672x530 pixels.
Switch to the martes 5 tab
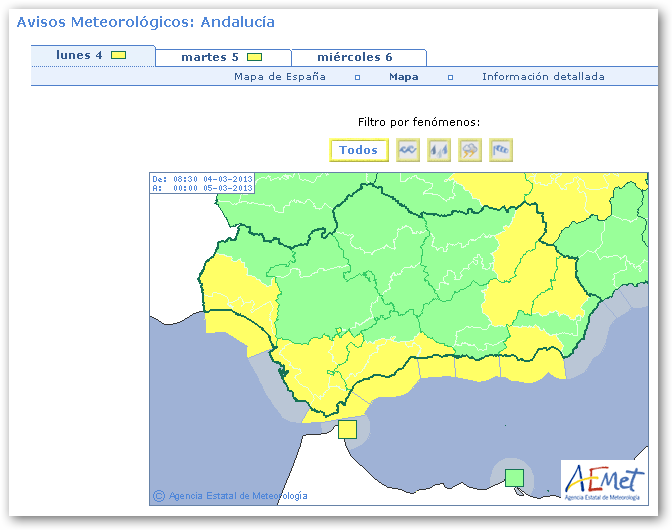tap(208, 57)
